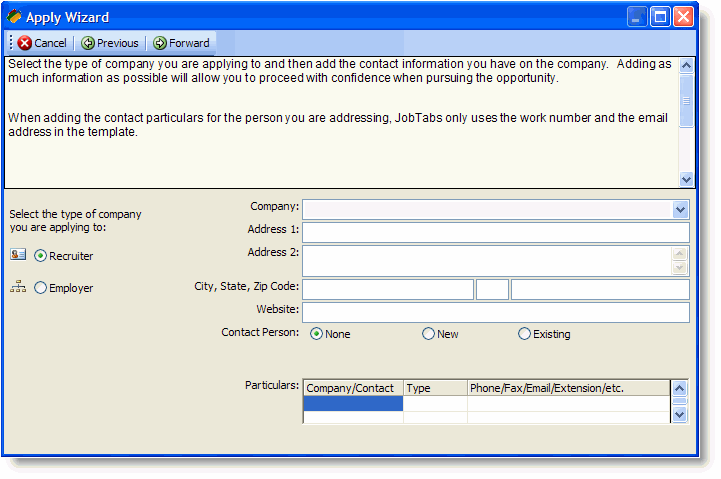Click the instructions scrollbar thumb

pyautogui.click(x=686, y=101)
